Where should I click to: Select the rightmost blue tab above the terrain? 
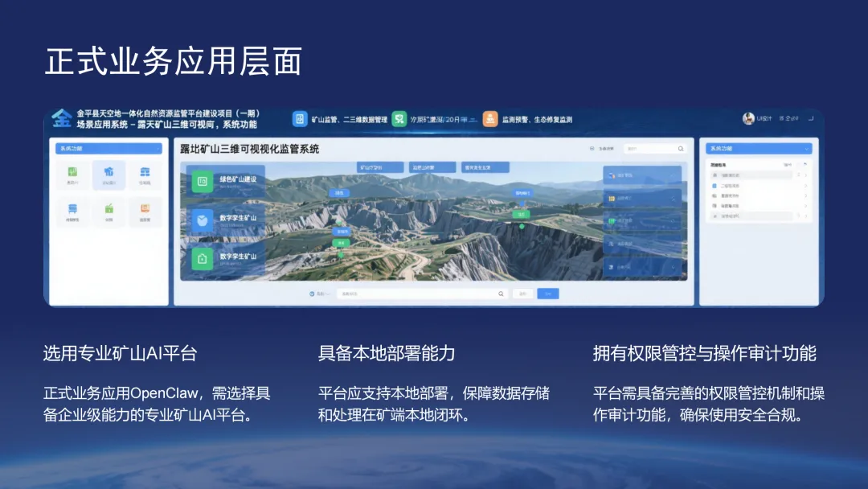click(485, 167)
